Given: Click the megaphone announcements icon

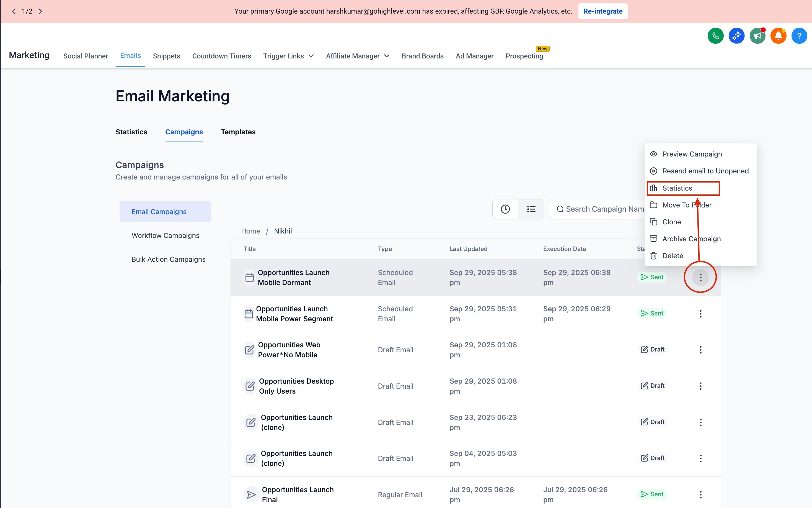Looking at the screenshot, I should pyautogui.click(x=757, y=36).
